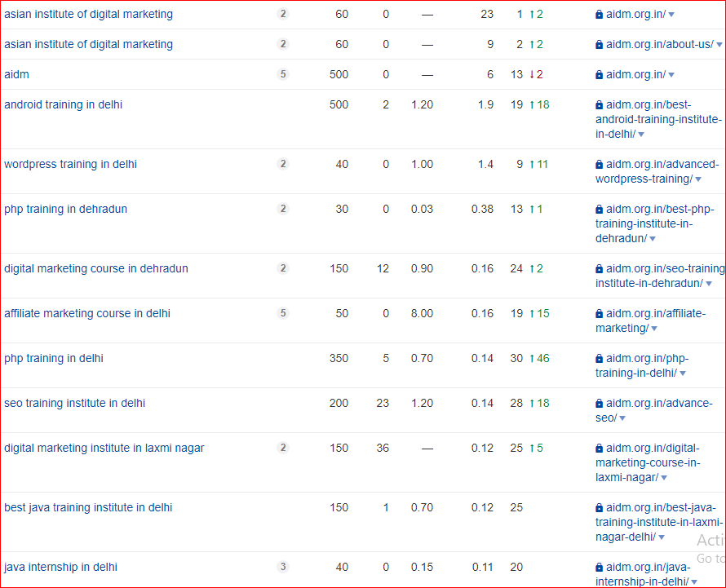This screenshot has width=726, height=588.
Task: Expand URL dropdown for java-internship-in-delhi
Action: pos(694,582)
